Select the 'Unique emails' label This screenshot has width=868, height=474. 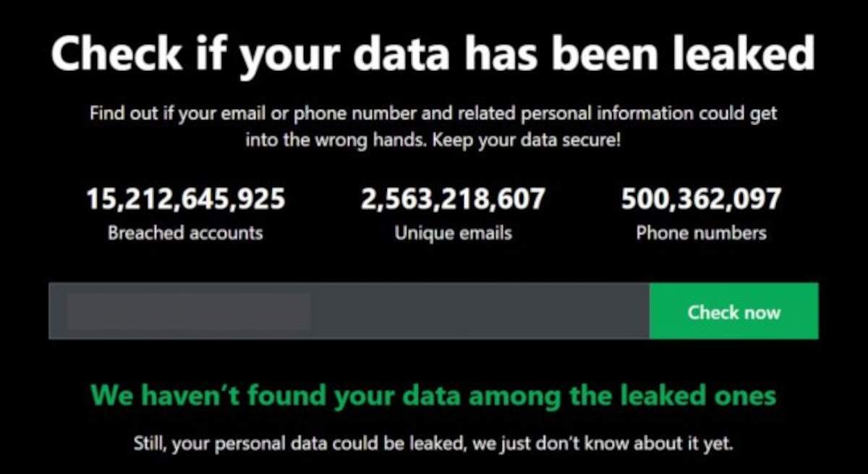click(453, 233)
